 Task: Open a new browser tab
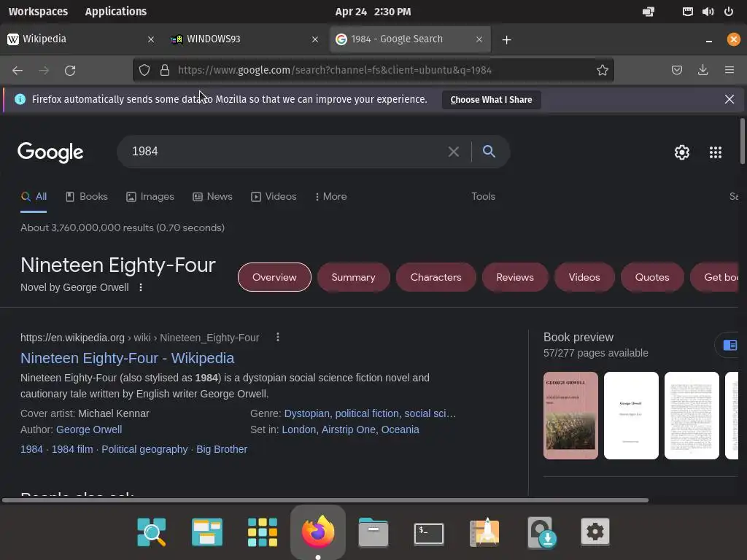[x=506, y=40]
